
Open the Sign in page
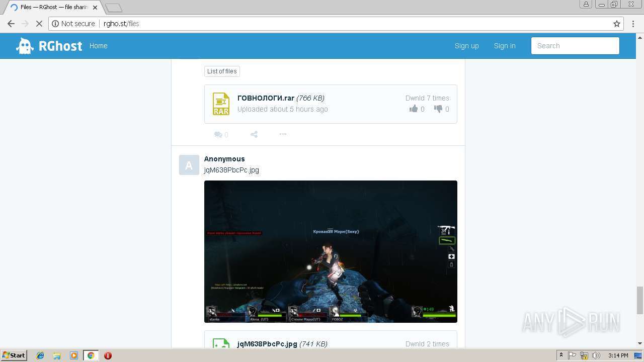[x=505, y=46]
